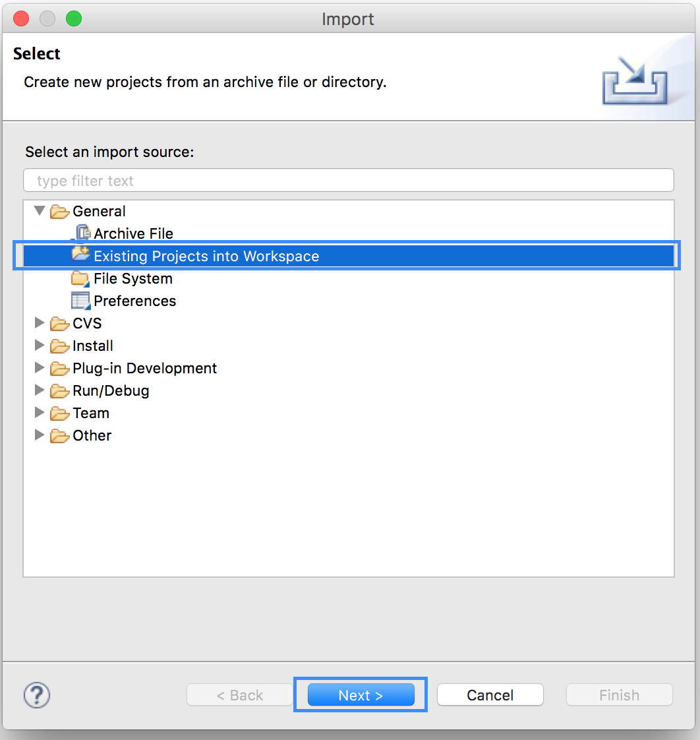Click the Archive File icon
The width and height of the screenshot is (700, 740).
(x=82, y=233)
